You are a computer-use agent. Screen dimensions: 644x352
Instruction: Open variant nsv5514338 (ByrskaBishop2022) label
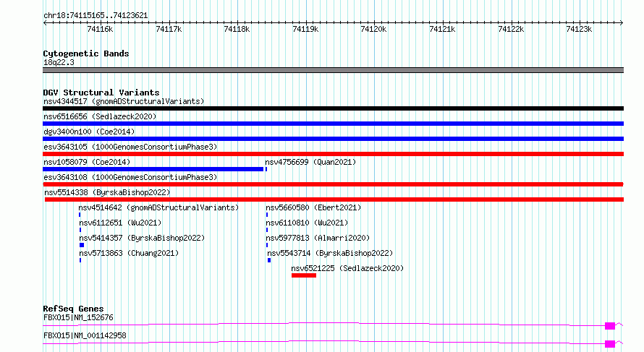click(107, 192)
